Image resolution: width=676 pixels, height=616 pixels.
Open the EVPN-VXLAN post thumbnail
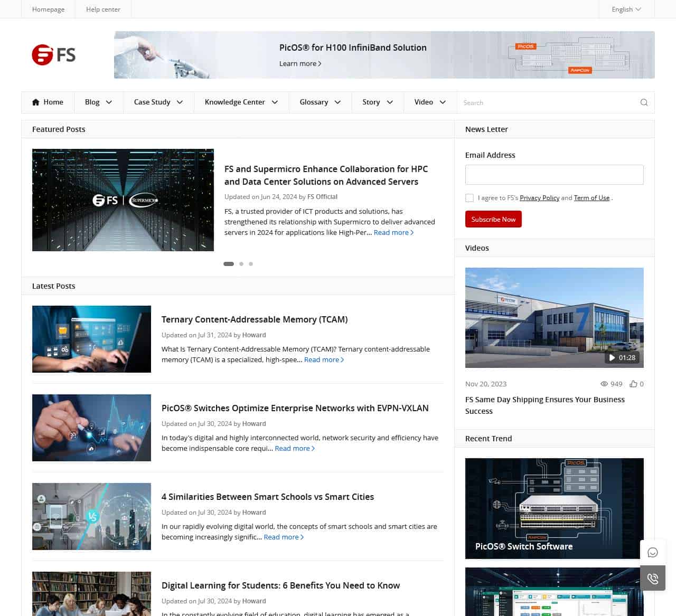91,428
